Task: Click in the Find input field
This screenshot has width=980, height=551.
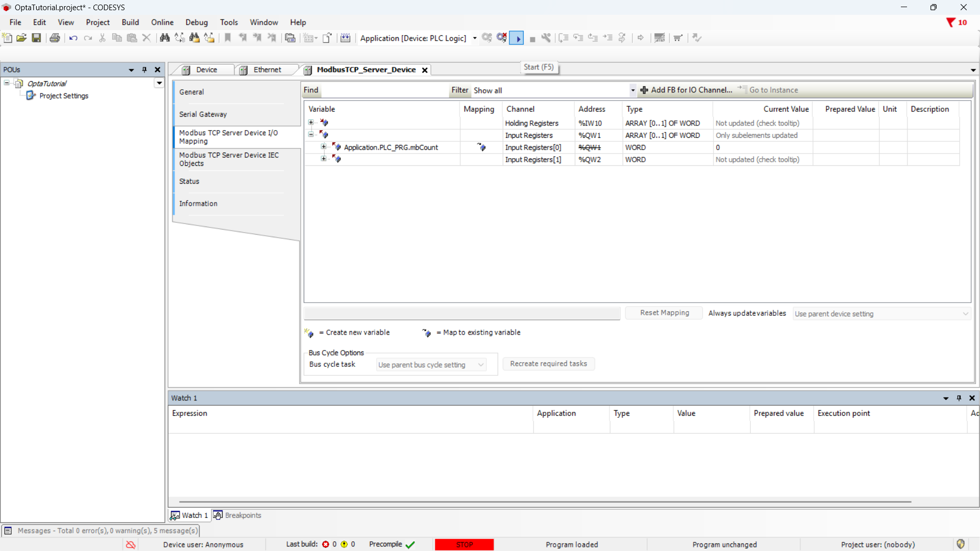Action: 384,90
